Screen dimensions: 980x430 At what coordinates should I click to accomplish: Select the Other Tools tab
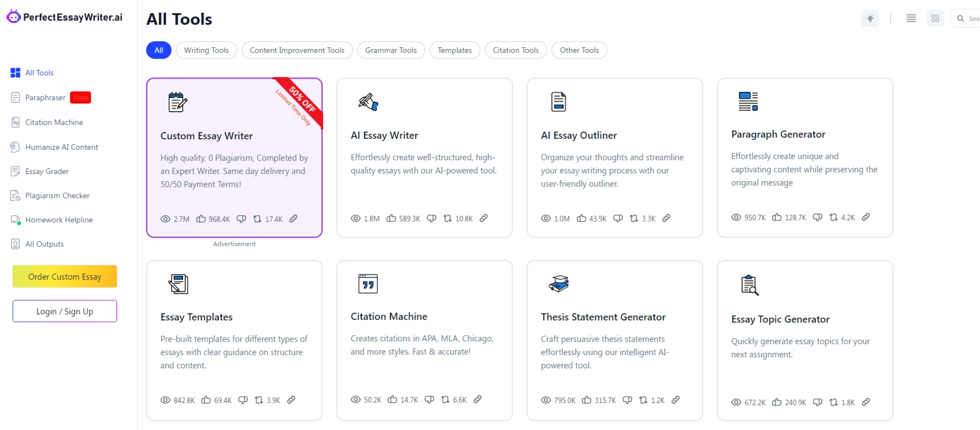(579, 50)
